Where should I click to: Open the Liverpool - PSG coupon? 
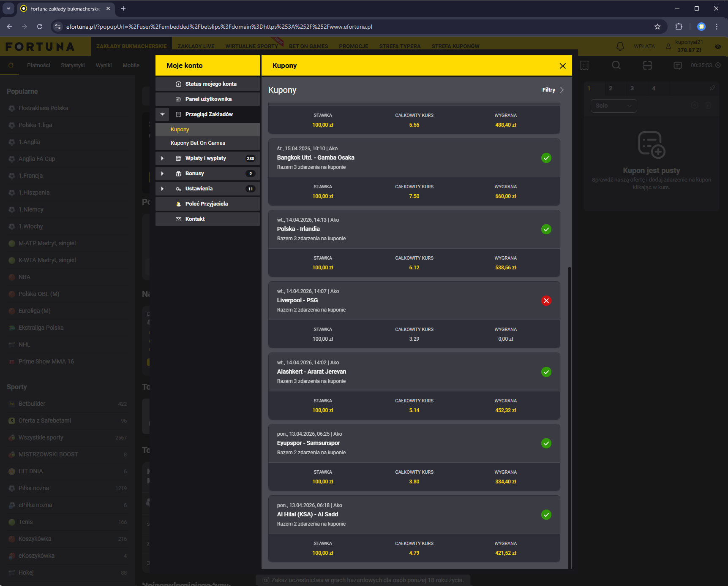coord(414,315)
